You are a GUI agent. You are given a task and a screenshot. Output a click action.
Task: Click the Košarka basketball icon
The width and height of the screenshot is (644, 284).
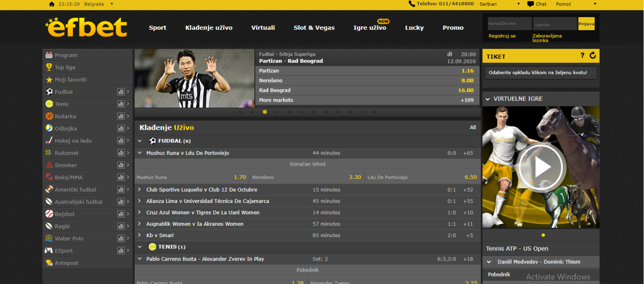coord(49,116)
